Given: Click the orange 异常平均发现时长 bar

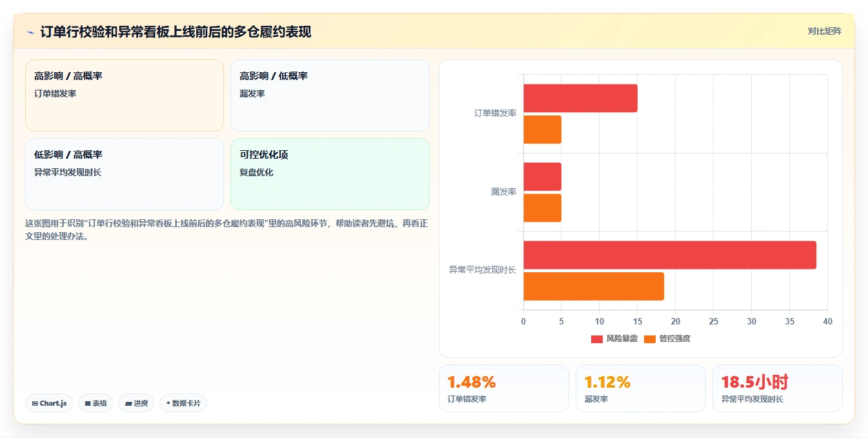Looking at the screenshot, I should pos(594,286).
